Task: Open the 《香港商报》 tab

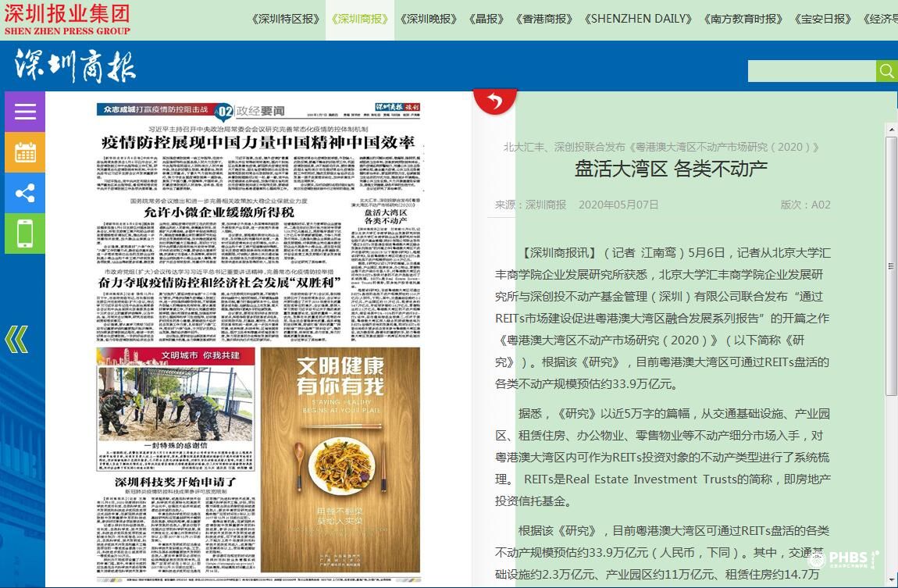Action: click(544, 19)
